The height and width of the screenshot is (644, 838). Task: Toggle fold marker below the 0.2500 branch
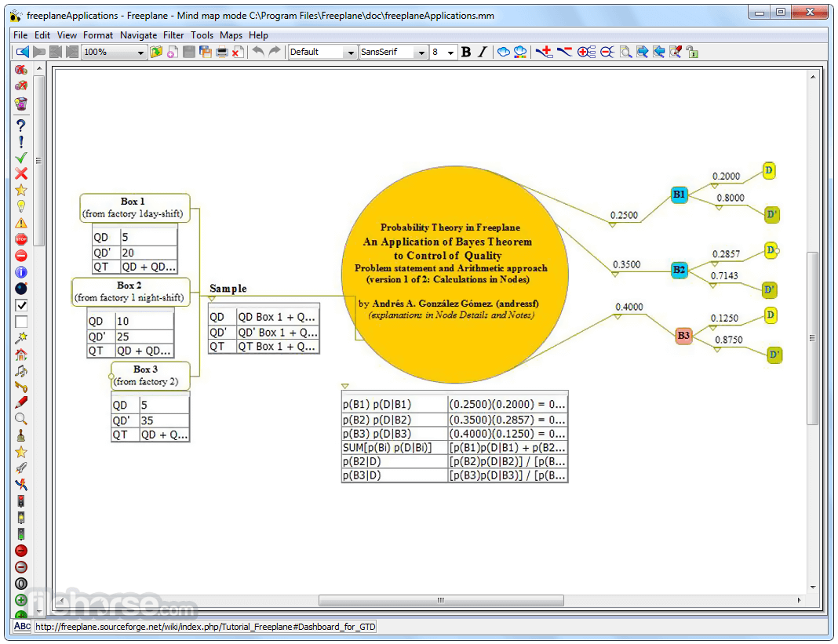click(x=613, y=225)
